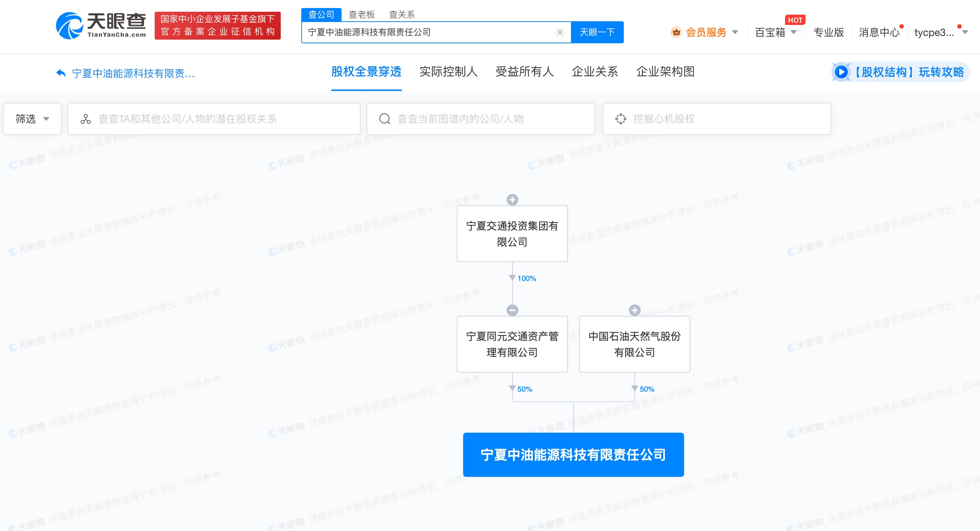Clear the search box with the X icon

(x=560, y=32)
